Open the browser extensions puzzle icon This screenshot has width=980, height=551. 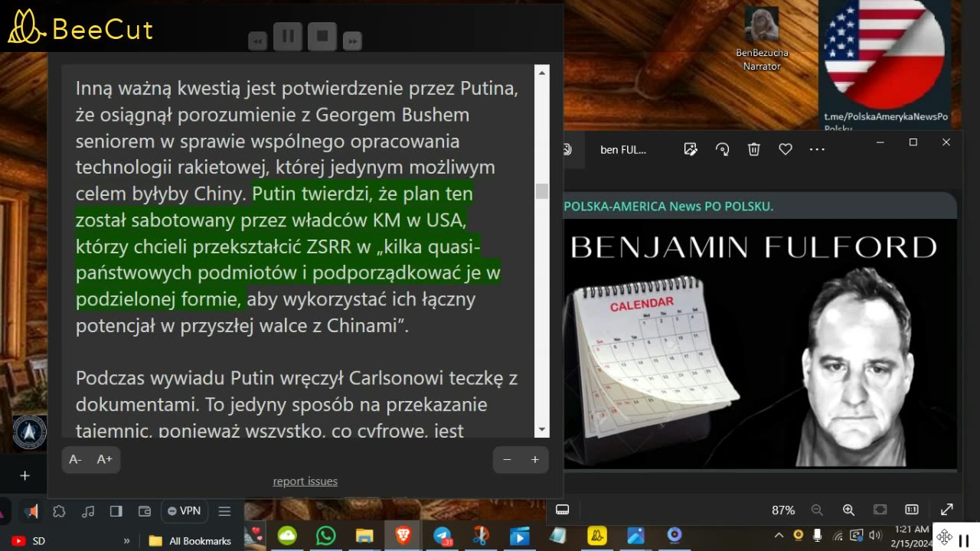pos(59,511)
